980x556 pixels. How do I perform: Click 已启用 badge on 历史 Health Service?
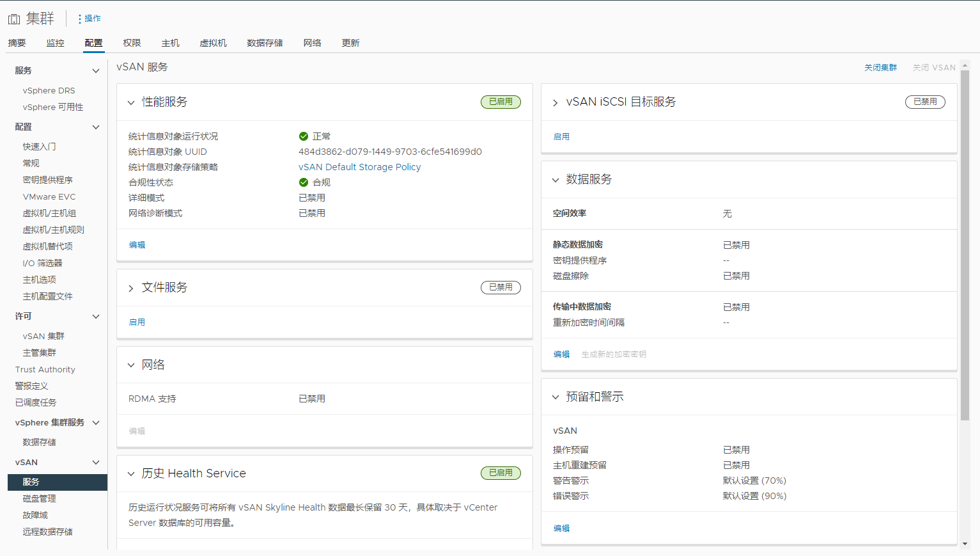pos(501,473)
